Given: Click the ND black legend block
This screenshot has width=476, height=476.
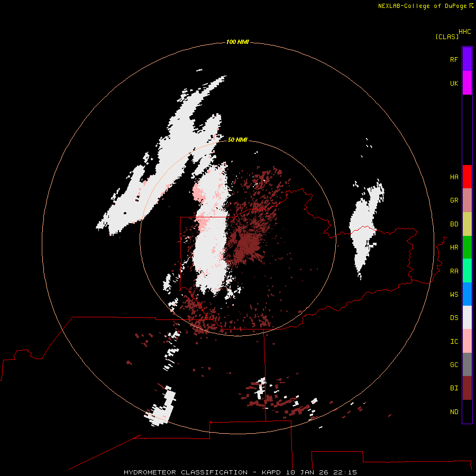Looking at the screenshot, I should coord(467,411).
